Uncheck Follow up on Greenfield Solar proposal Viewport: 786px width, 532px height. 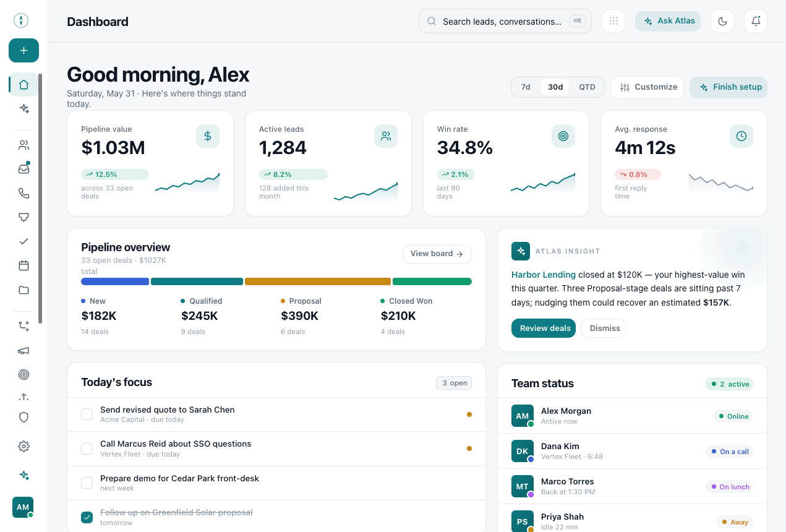pyautogui.click(x=87, y=517)
